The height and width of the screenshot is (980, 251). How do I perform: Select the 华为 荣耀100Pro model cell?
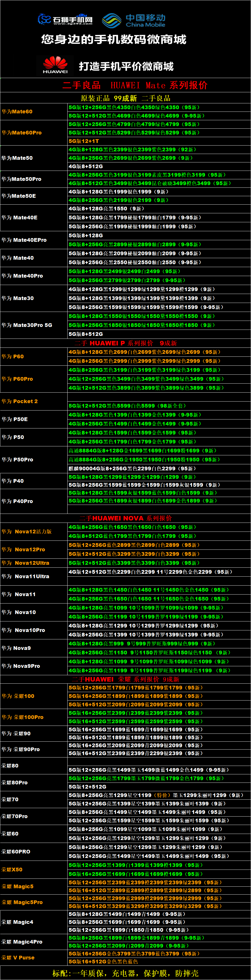click(x=34, y=717)
